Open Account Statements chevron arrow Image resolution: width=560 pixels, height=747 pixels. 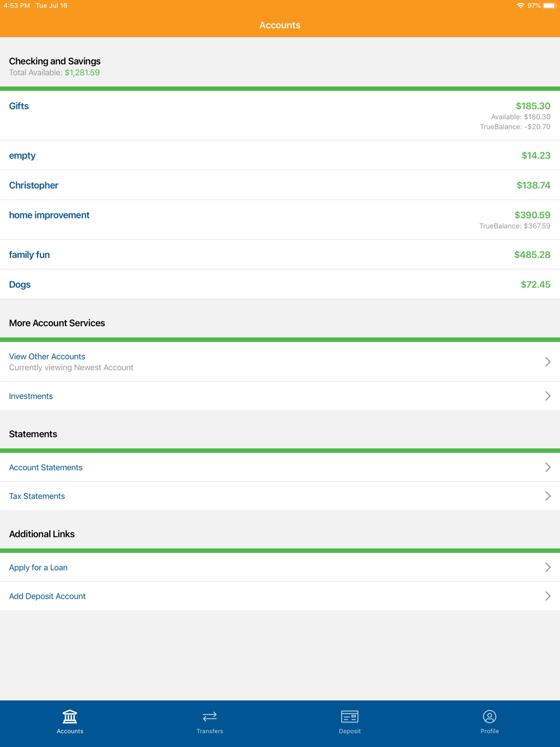click(548, 468)
